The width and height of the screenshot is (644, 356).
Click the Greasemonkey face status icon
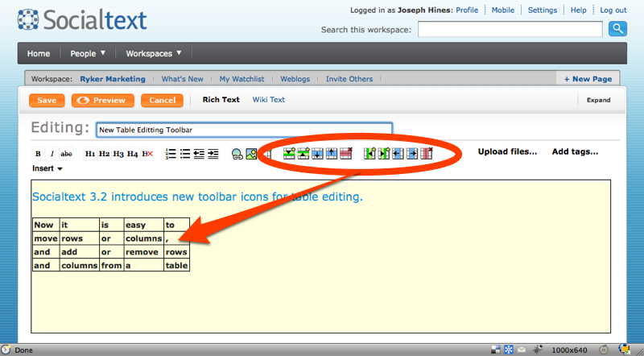pos(603,350)
